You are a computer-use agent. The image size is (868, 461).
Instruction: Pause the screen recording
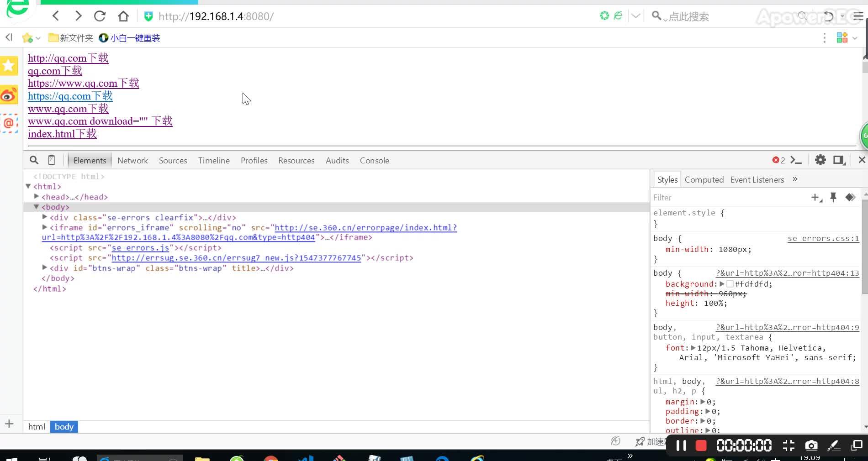tap(681, 445)
